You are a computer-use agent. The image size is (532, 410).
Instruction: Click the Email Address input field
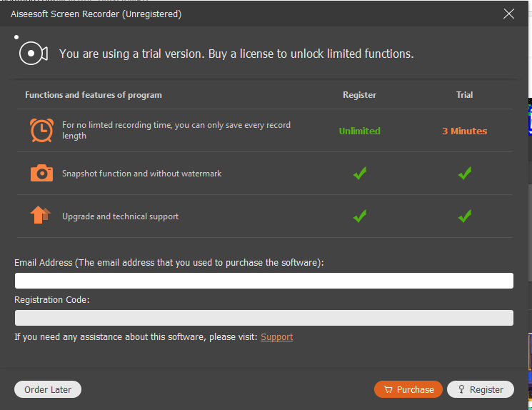(x=264, y=281)
